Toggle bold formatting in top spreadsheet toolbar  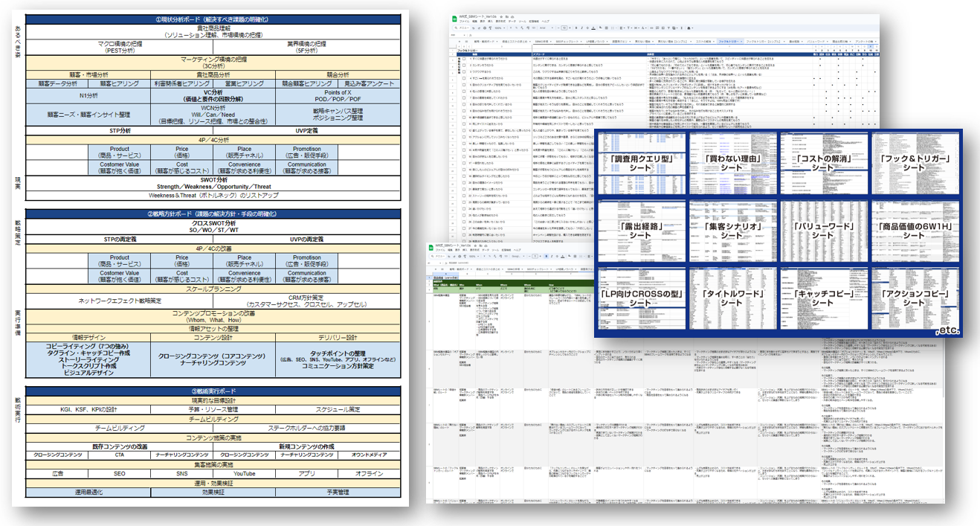pos(577,29)
